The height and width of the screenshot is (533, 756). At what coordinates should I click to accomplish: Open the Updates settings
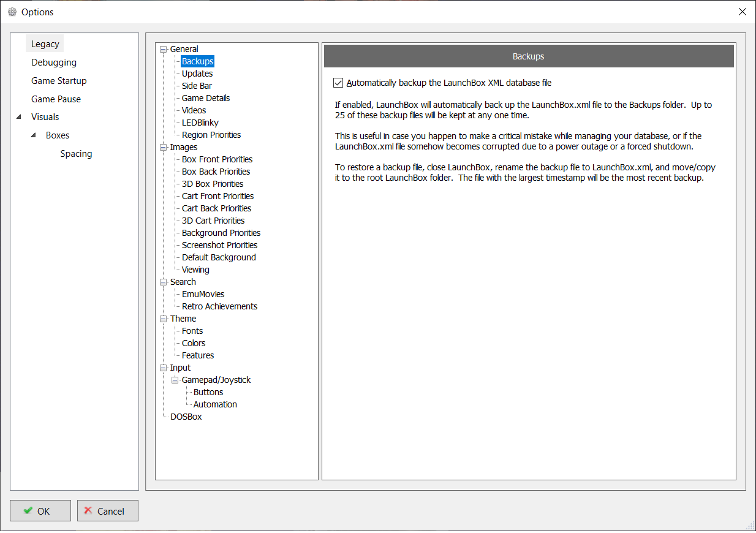(x=197, y=74)
